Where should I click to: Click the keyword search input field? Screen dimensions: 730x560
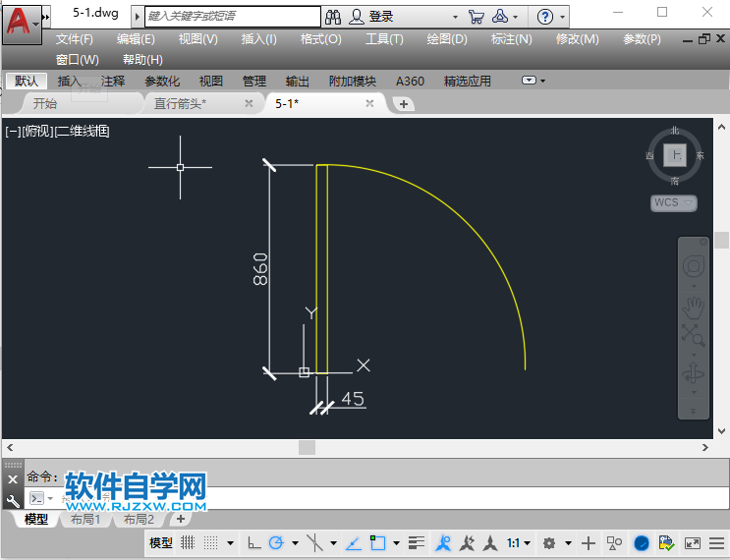232,17
